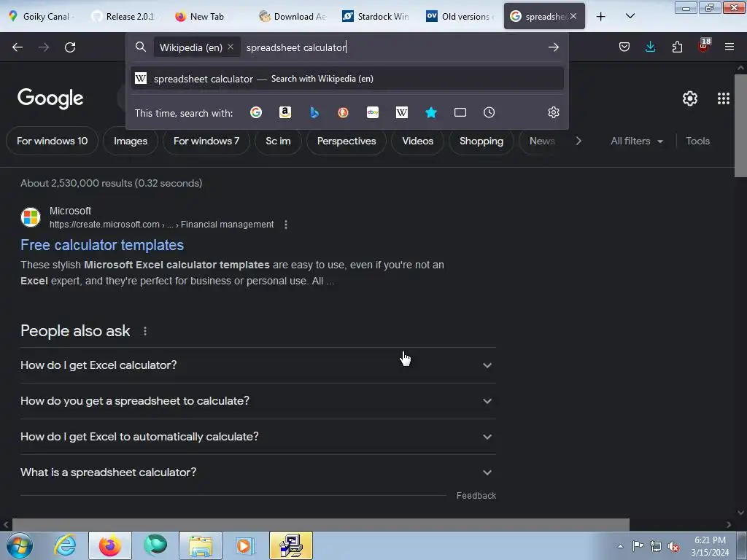This screenshot has width=747, height=560.
Task: Click the uBlock icon with 18 badge
Action: 704,46
